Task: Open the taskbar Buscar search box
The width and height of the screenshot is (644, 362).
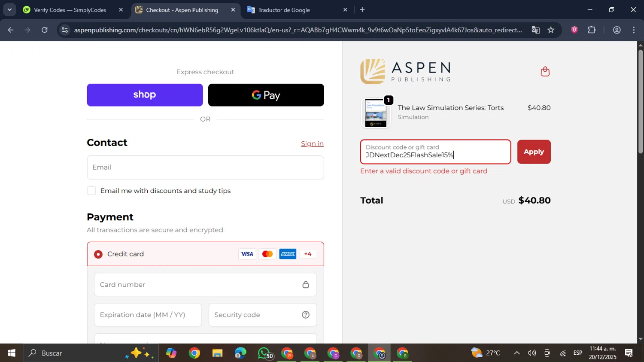Action: pos(90,353)
